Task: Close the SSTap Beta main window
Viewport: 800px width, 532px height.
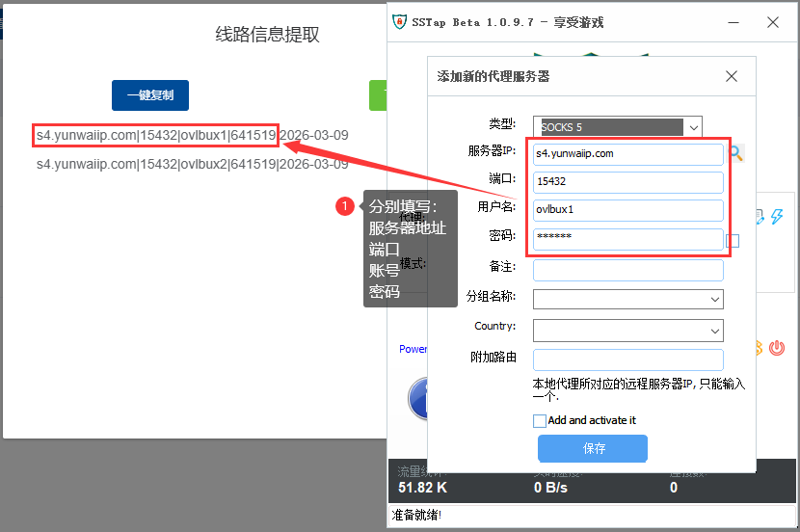Action: coord(773,22)
